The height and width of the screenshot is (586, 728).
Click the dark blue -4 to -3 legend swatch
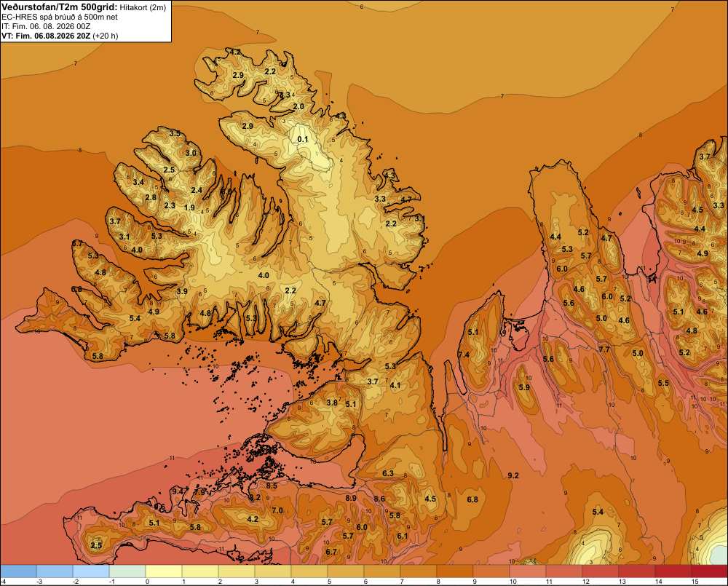coord(19,571)
